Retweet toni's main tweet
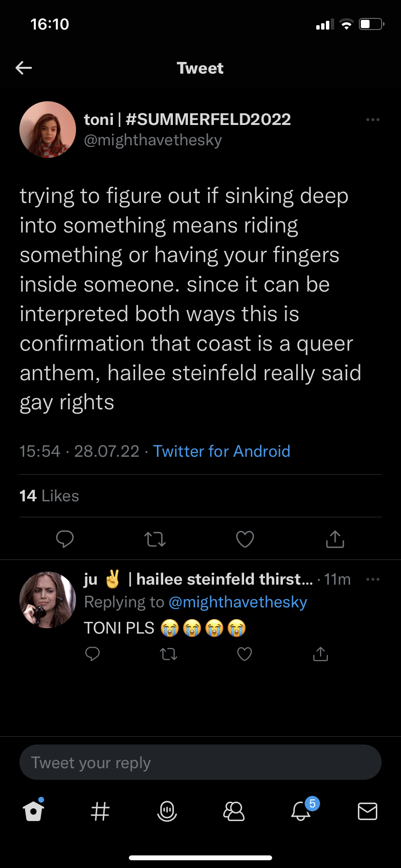Viewport: 401px width, 868px height. (x=155, y=539)
